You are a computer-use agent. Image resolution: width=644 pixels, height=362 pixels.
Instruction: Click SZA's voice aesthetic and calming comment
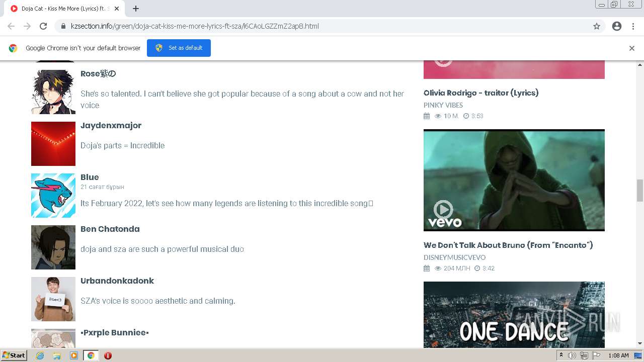158,301
